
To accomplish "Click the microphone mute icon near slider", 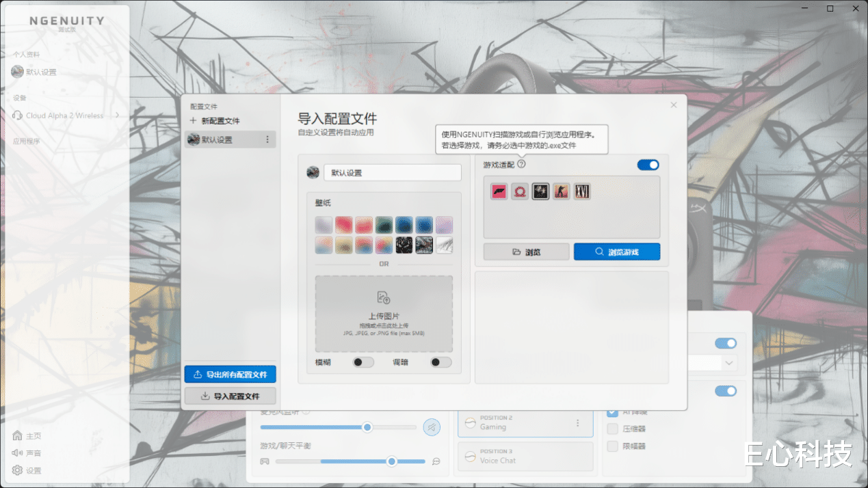I will tap(432, 427).
